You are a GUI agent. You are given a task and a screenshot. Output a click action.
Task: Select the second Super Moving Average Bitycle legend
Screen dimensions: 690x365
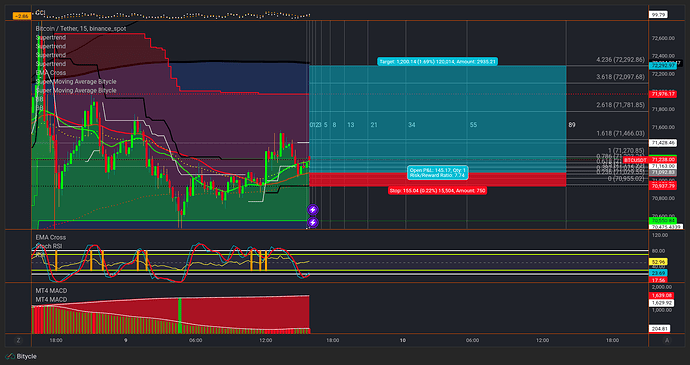(x=76, y=90)
